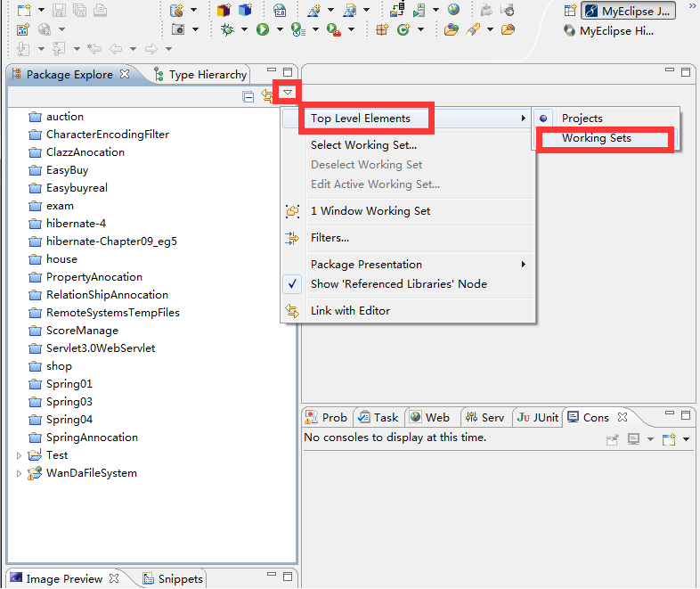Open the New wizard dropdown arrow
Image resolution: width=700 pixels, height=589 pixels.
[x=42, y=10]
